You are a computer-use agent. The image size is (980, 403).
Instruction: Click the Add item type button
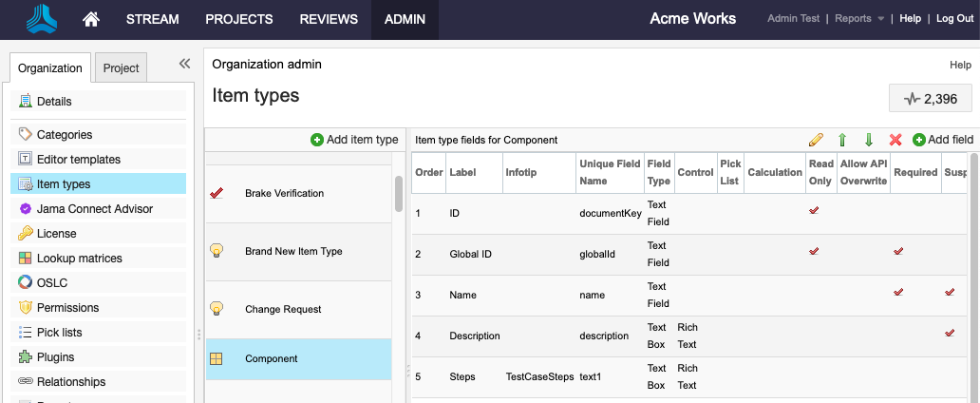point(354,140)
